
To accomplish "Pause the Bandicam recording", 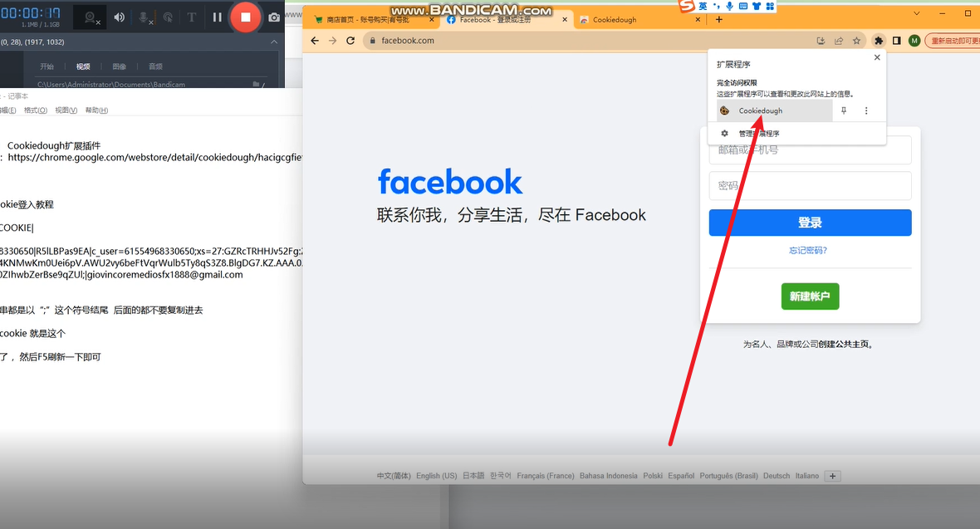I will click(217, 17).
